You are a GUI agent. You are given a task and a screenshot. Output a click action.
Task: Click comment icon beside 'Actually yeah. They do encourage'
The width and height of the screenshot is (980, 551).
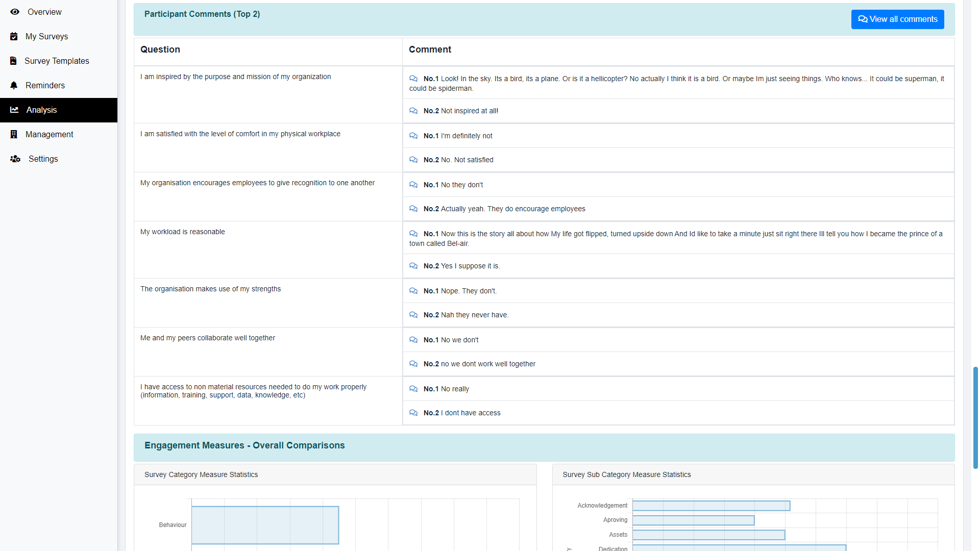(413, 209)
